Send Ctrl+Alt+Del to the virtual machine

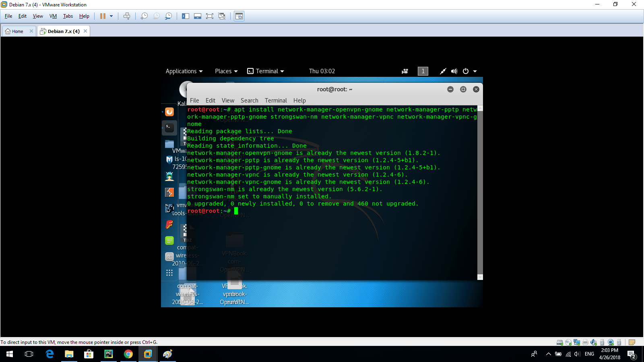point(127,16)
